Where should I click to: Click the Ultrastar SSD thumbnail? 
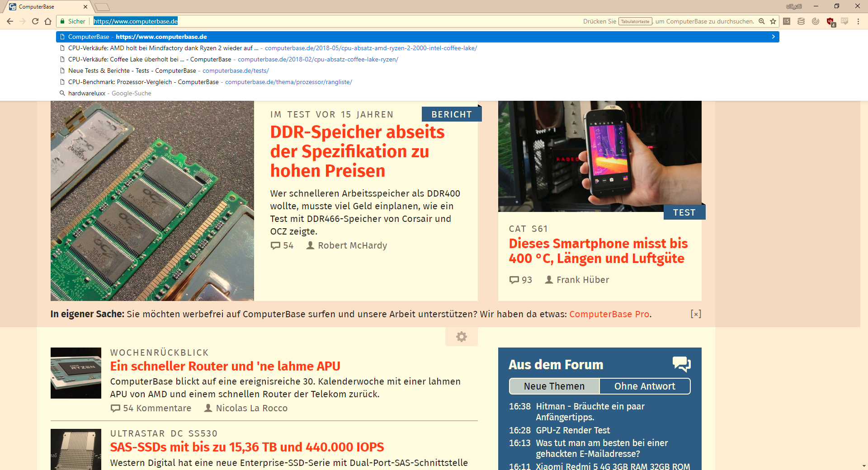click(x=76, y=449)
